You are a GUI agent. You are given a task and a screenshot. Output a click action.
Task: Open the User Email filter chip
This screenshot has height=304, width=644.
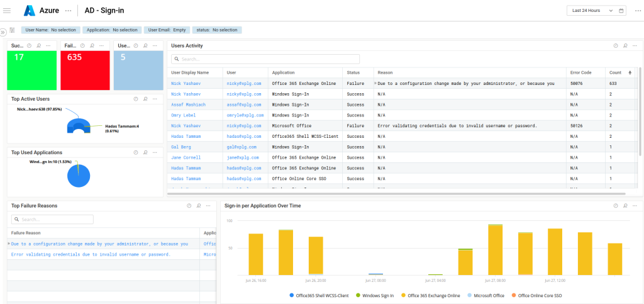tap(167, 30)
